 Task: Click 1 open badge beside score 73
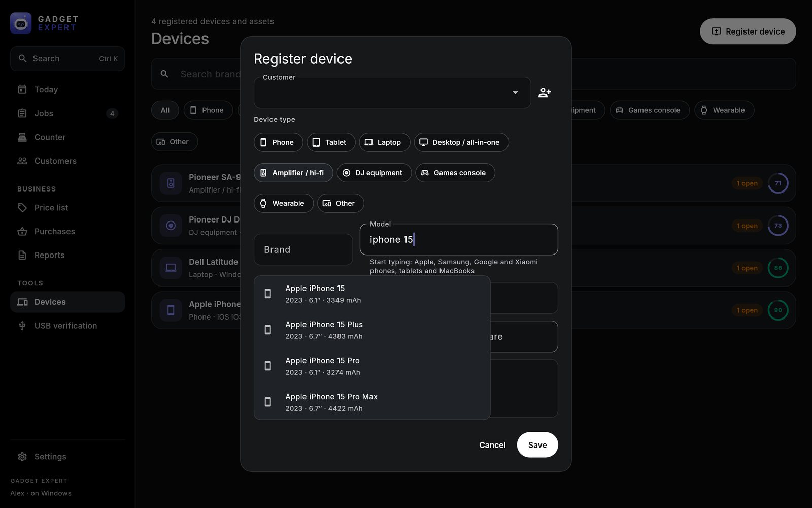pos(747,226)
